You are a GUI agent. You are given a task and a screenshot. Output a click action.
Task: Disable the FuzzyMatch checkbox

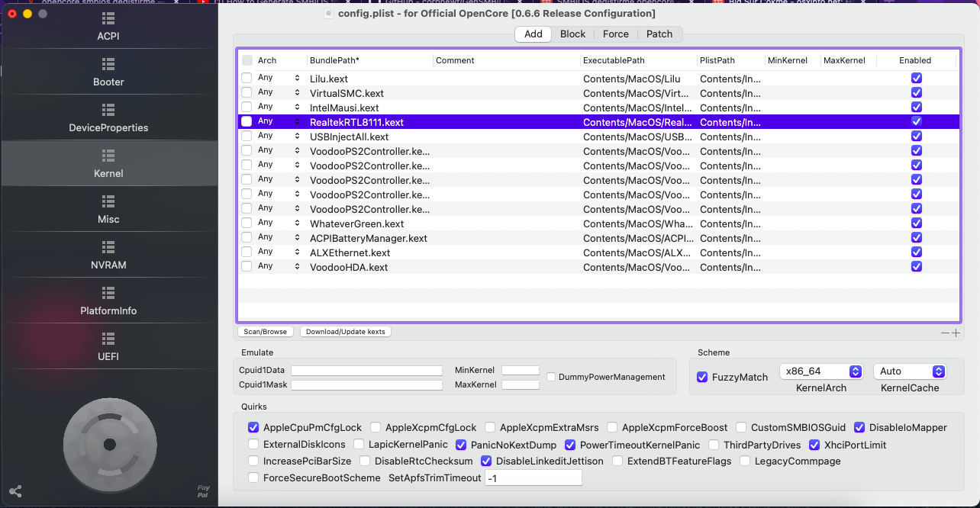pyautogui.click(x=702, y=377)
